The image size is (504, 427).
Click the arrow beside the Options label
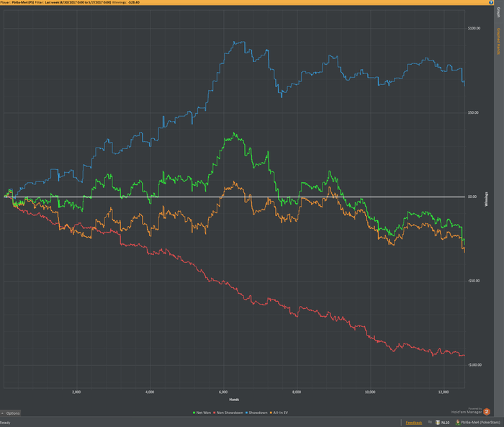coord(3,413)
